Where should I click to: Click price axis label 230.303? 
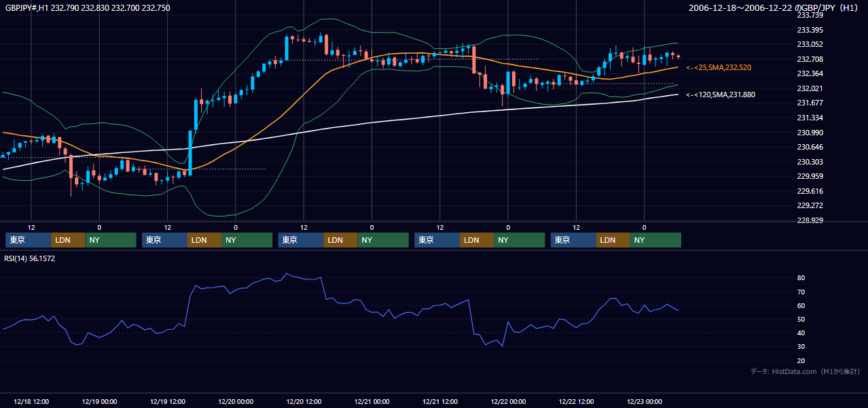[810, 162]
